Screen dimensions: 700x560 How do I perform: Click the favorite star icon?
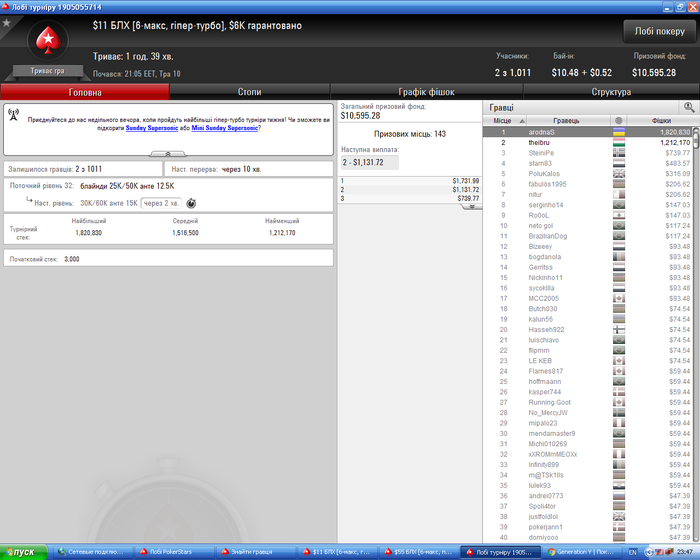6,22
